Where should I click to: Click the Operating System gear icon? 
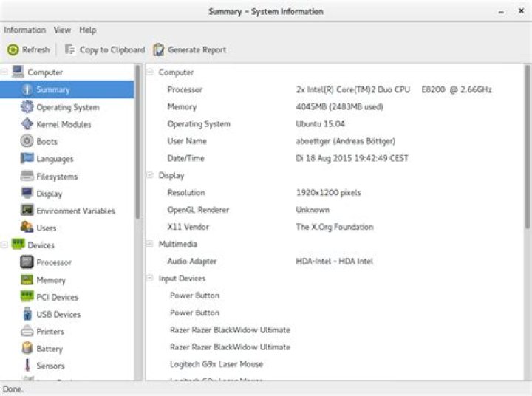tap(27, 107)
